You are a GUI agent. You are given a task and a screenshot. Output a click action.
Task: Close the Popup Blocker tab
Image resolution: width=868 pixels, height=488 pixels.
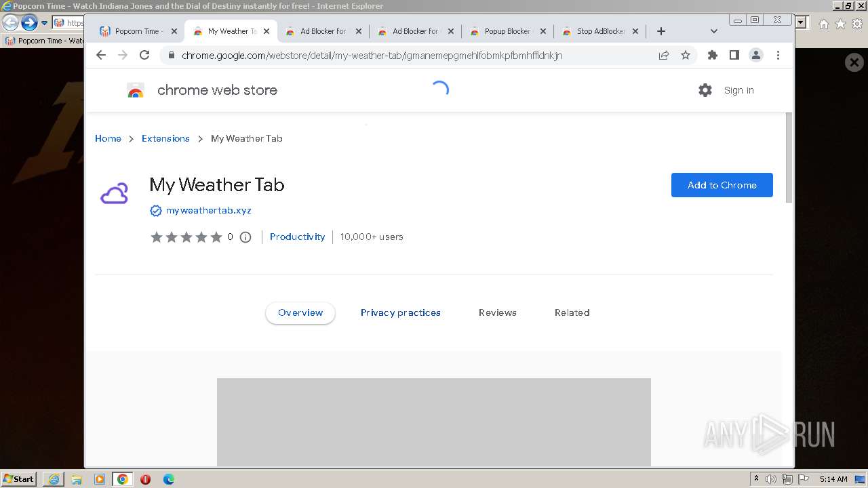543,31
